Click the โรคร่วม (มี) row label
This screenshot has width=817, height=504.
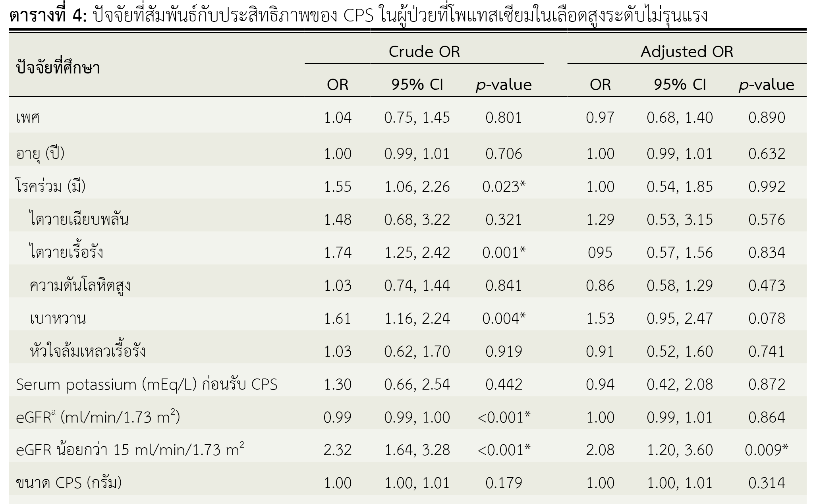point(51,186)
